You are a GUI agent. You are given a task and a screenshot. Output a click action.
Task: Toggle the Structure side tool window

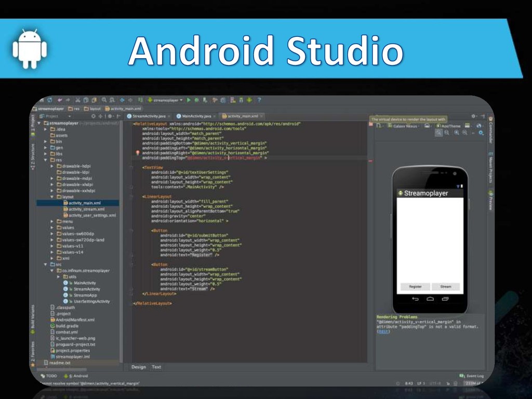33,157
